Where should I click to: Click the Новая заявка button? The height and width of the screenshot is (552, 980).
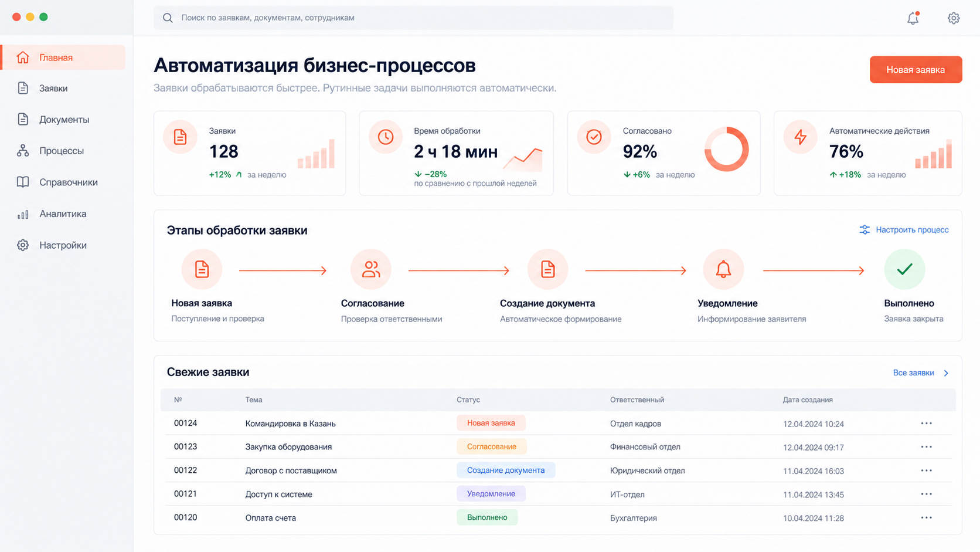(916, 70)
